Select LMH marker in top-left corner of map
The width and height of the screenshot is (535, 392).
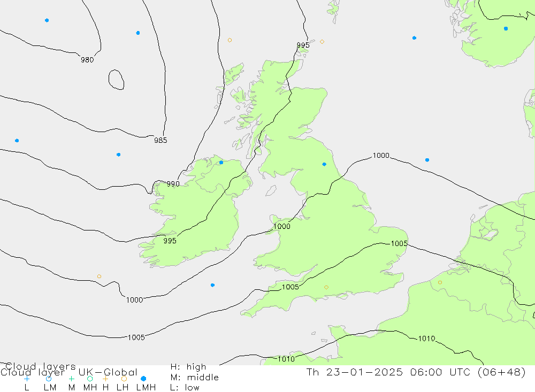(47, 20)
